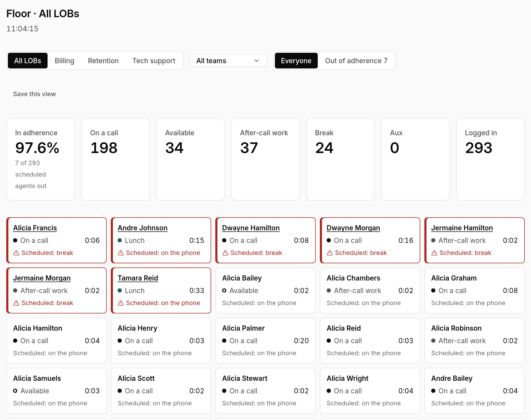This screenshot has height=420, width=531.
Task: Click the 11:04:15 clock text
Action: pos(22,29)
